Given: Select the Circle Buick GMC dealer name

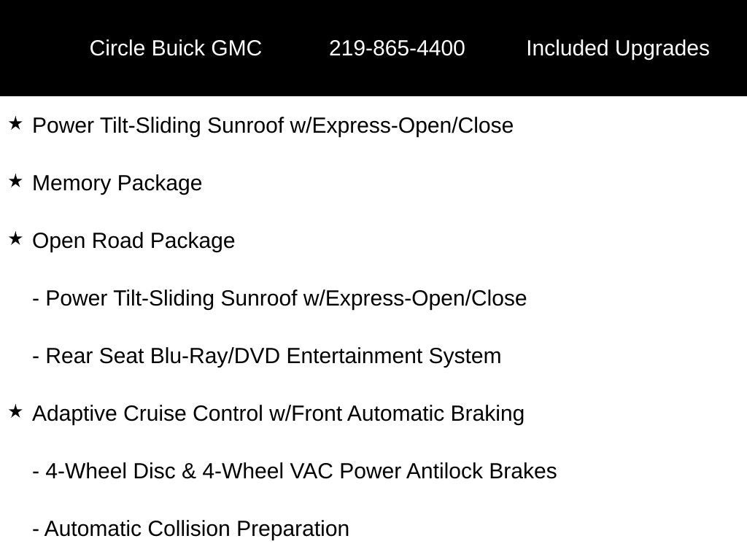Looking at the screenshot, I should pos(175,48).
